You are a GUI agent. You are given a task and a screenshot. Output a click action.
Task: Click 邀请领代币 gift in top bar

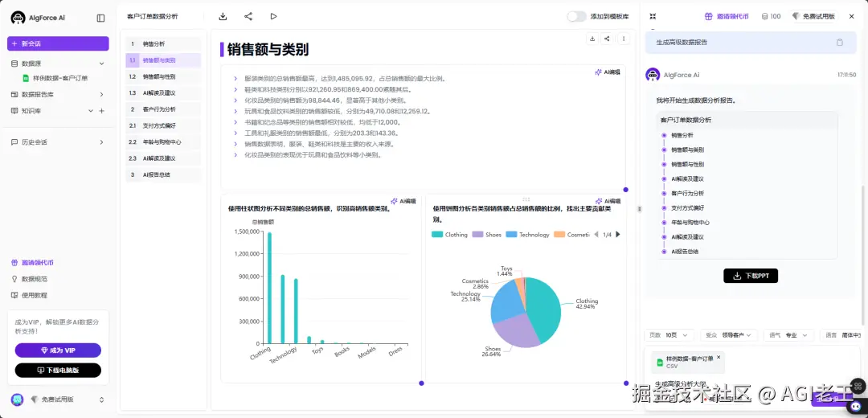tap(727, 17)
